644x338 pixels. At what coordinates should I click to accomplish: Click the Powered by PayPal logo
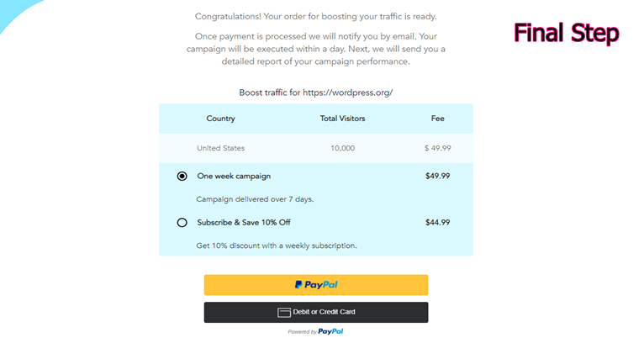[315, 331]
